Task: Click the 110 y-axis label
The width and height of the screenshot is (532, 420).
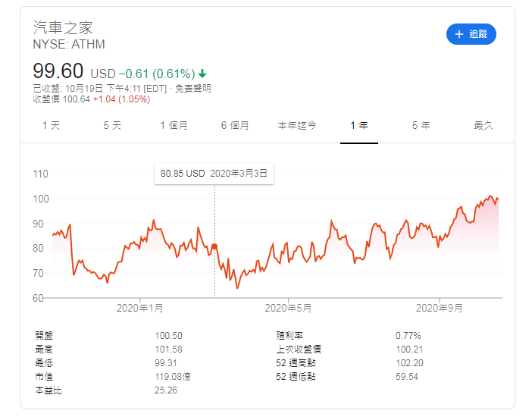Action: pos(41,174)
